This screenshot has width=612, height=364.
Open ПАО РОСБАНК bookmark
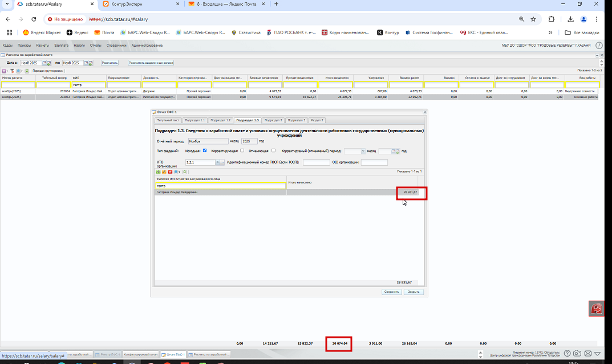coord(291,32)
